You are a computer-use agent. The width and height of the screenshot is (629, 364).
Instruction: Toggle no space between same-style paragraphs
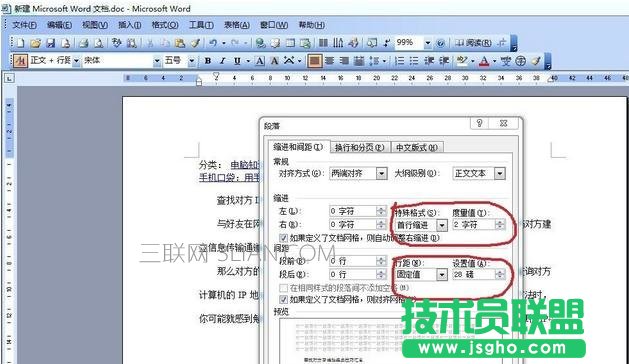point(283,288)
